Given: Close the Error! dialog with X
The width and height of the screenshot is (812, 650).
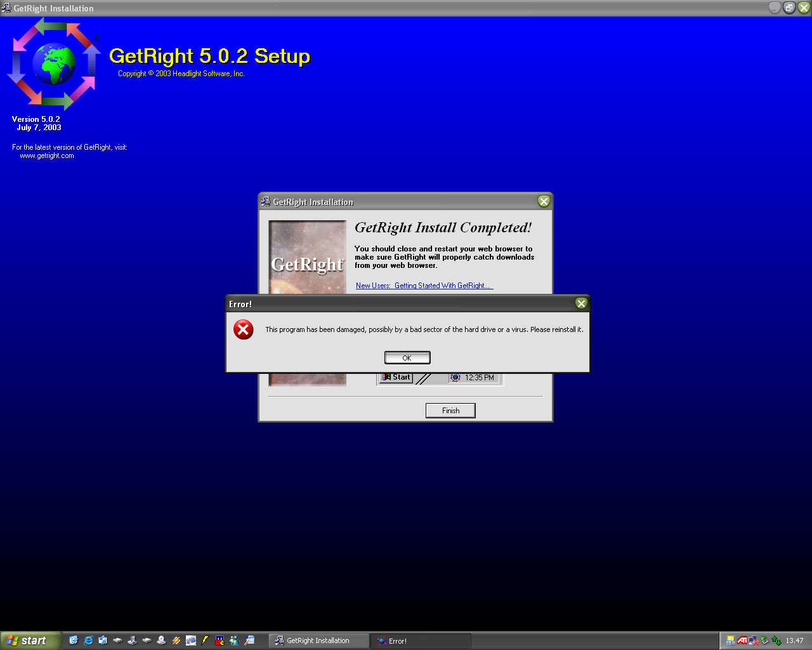Looking at the screenshot, I should pyautogui.click(x=581, y=303).
